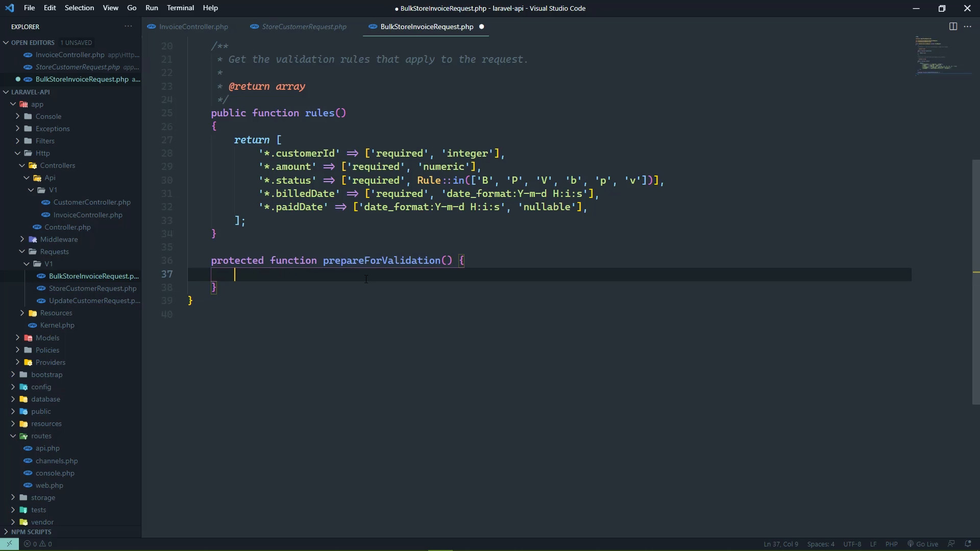Open UpdateCustomerRequest.php in the explorer
The height and width of the screenshot is (551, 980).
coord(94,300)
